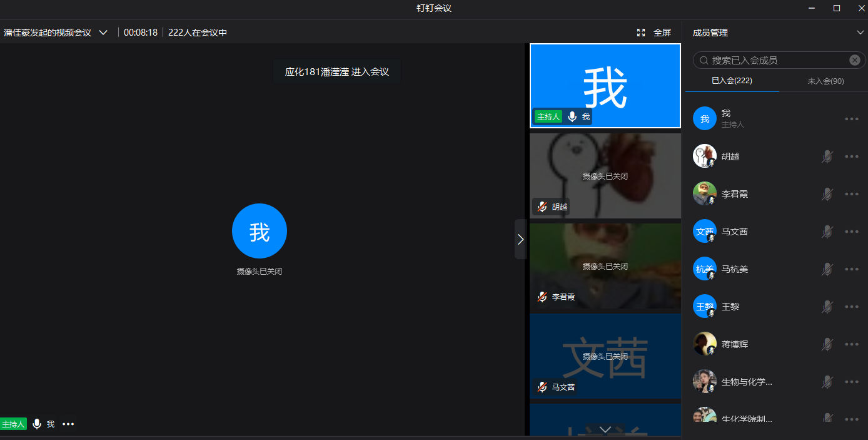Select 李君霞's video thumbnail
This screenshot has height=440, width=868.
tap(605, 266)
